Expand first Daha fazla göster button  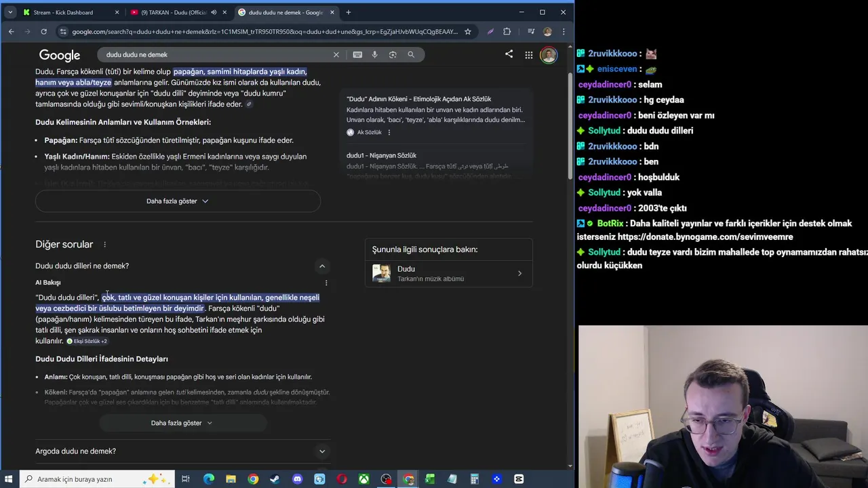click(178, 201)
